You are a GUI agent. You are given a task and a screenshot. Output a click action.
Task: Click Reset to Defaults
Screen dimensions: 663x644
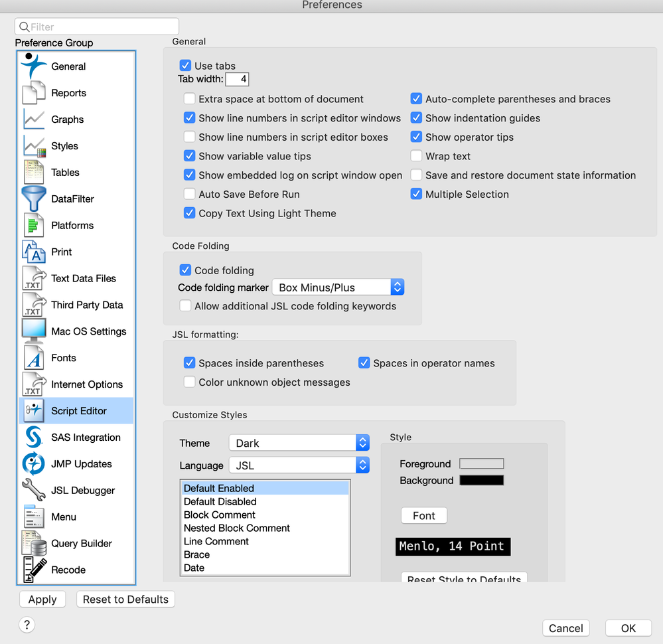125,599
